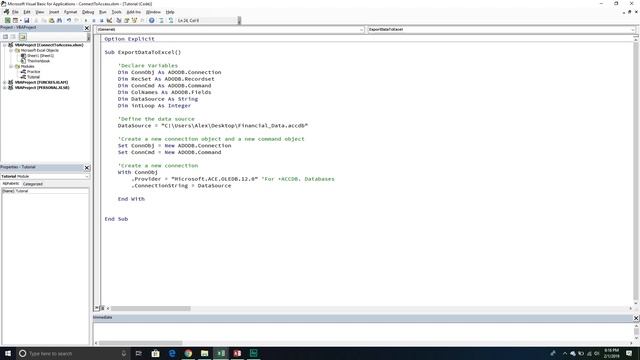This screenshot has width=640, height=360.
Task: Click the View Microsoft Excel toolbar icon
Action: [7, 20]
